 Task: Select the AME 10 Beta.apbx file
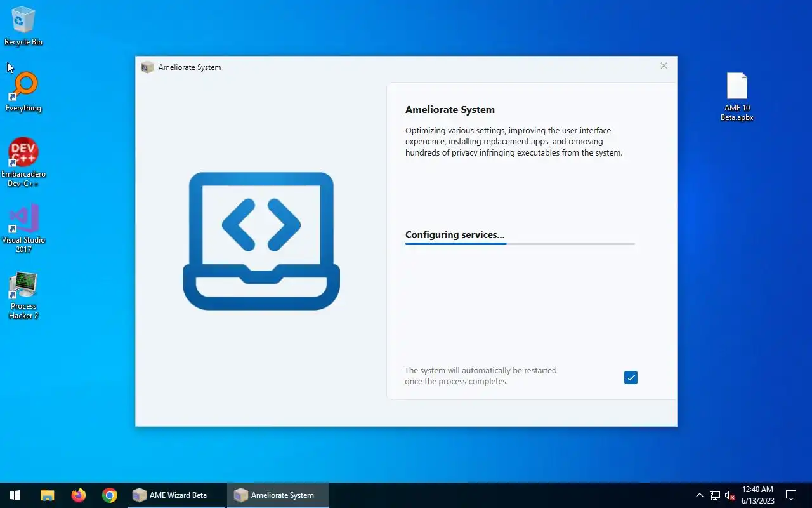pyautogui.click(x=737, y=97)
